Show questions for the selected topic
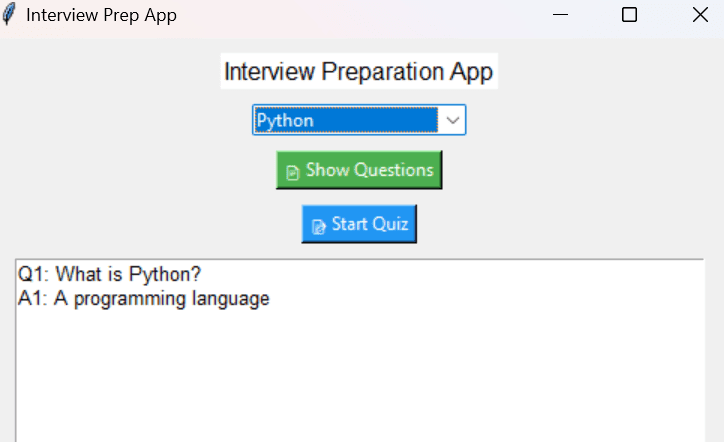 [359, 170]
